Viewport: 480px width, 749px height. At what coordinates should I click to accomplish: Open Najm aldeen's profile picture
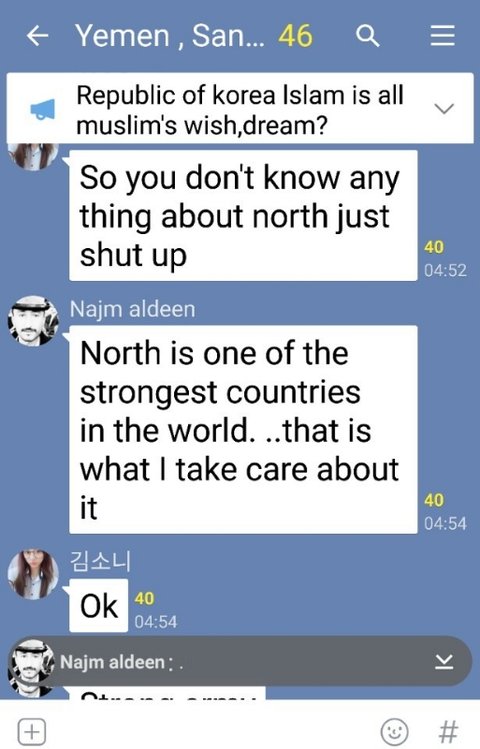tap(33, 321)
